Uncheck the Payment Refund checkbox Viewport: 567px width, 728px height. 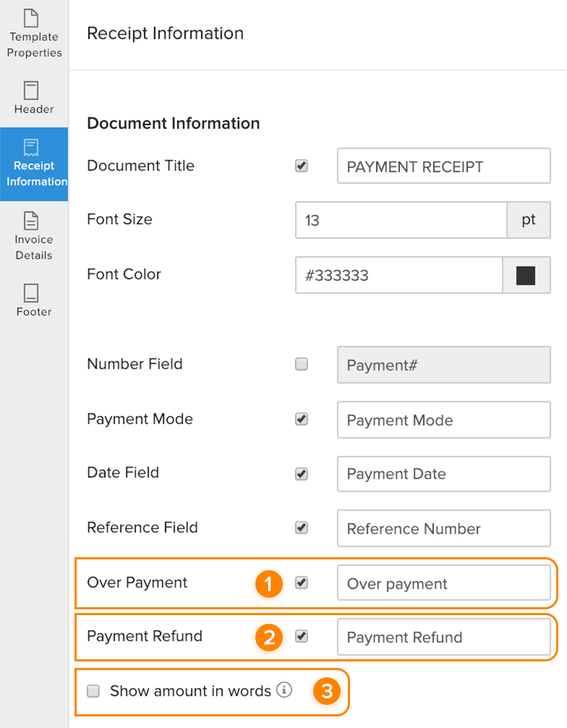tap(301, 636)
